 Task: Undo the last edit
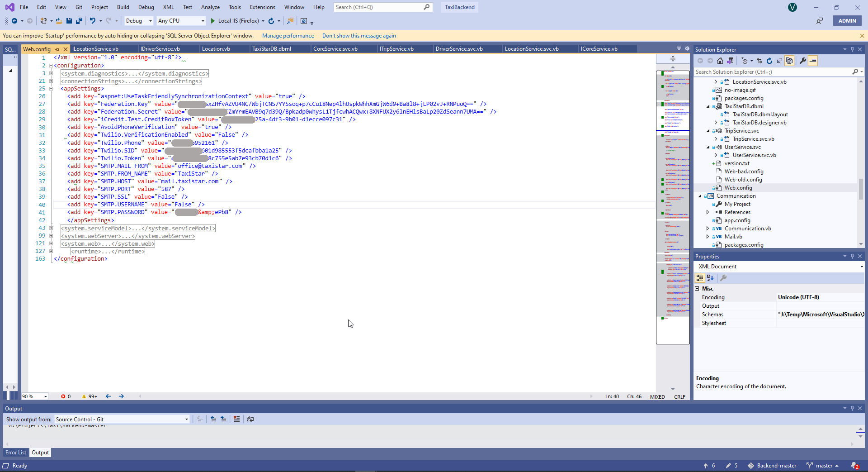click(x=93, y=21)
